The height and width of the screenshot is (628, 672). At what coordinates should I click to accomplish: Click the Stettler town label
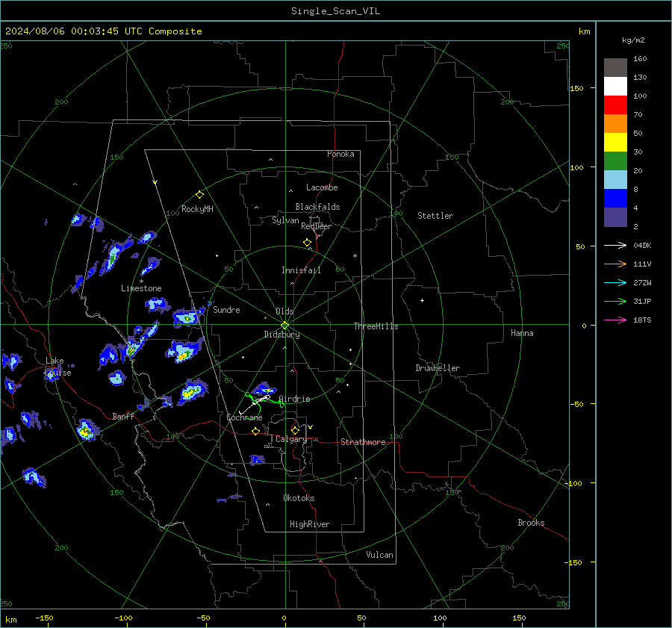(435, 216)
